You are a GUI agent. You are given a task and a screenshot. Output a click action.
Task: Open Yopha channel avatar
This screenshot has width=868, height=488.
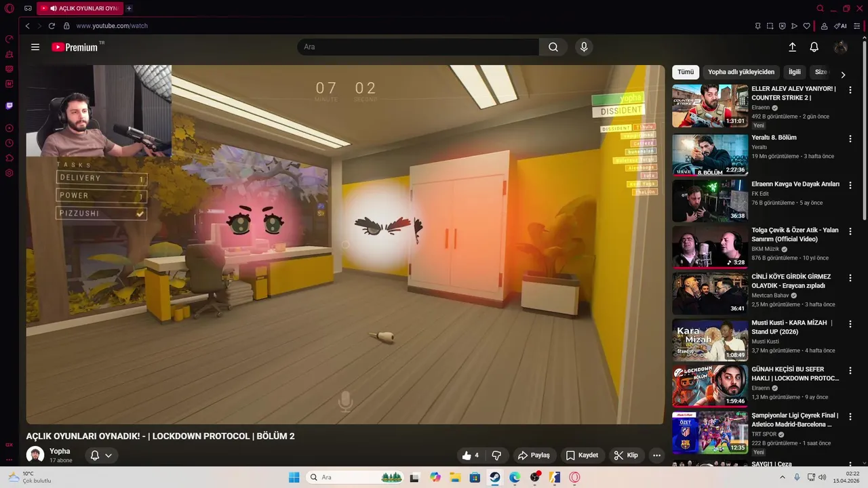click(35, 455)
